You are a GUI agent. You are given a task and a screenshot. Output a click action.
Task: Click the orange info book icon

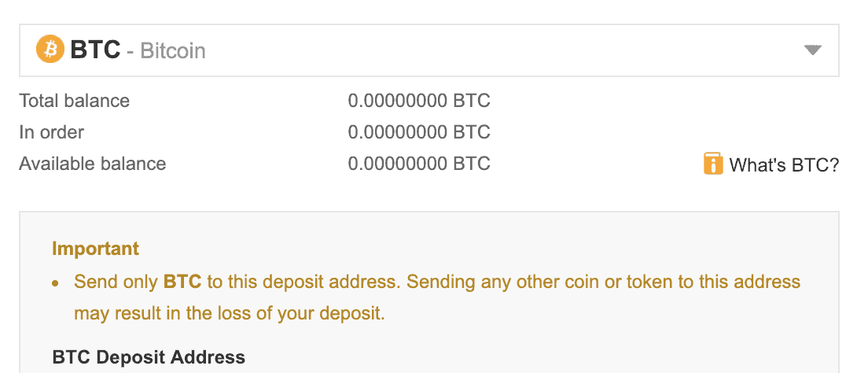point(713,164)
